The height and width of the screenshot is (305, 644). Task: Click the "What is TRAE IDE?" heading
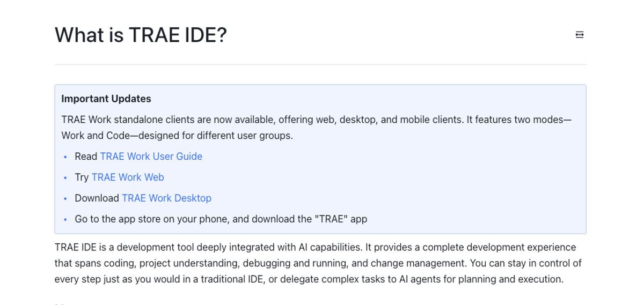[x=141, y=35]
